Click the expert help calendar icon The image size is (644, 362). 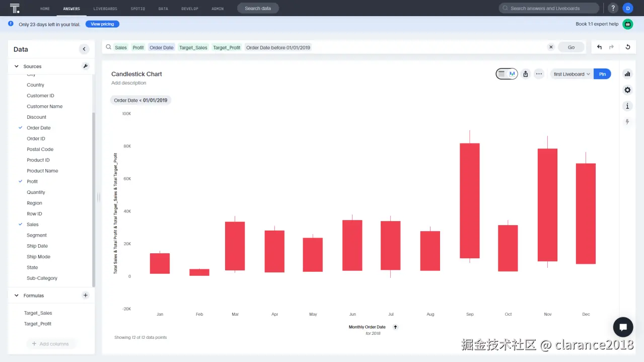coord(627,24)
